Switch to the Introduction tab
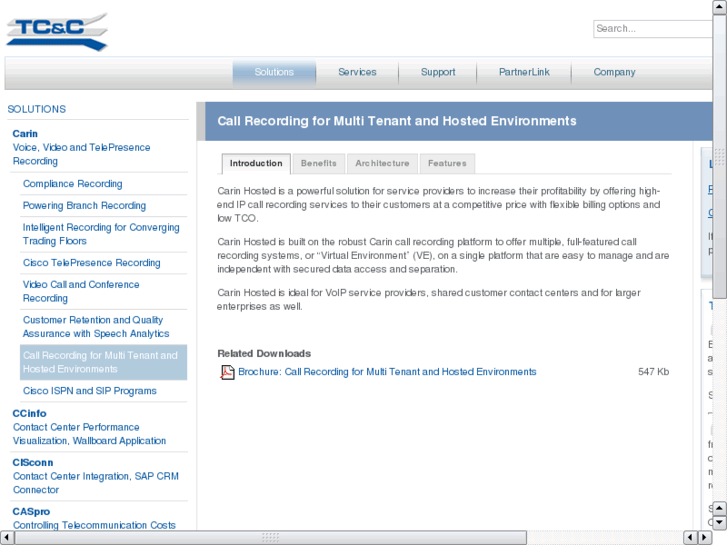The width and height of the screenshot is (727, 545). [256, 164]
